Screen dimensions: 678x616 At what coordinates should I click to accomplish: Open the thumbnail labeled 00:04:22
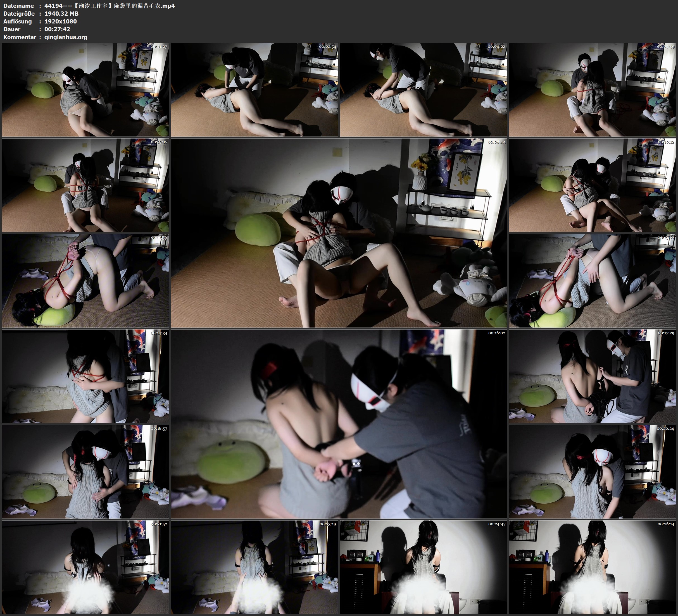pyautogui.click(x=423, y=90)
